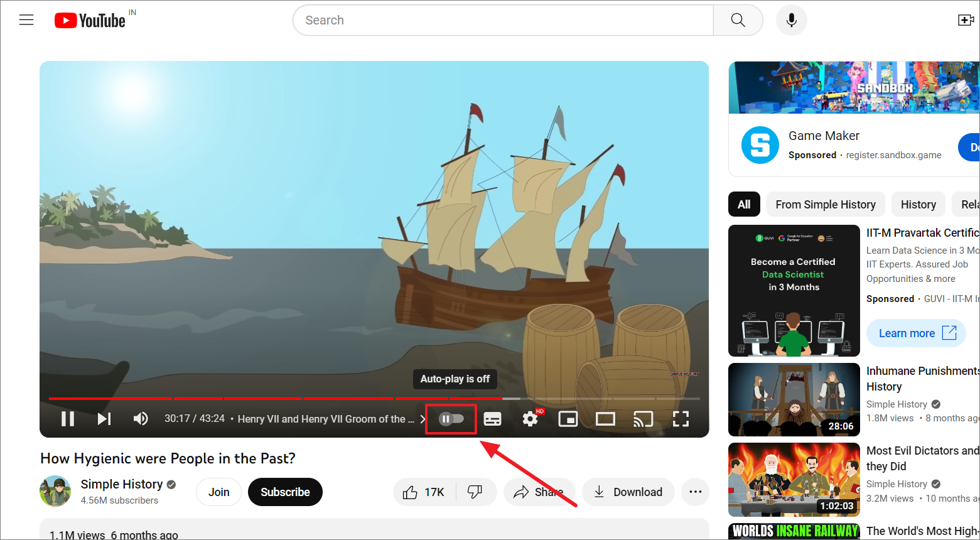Select From Simple History chip
The height and width of the screenshot is (540, 980).
pyautogui.click(x=826, y=205)
